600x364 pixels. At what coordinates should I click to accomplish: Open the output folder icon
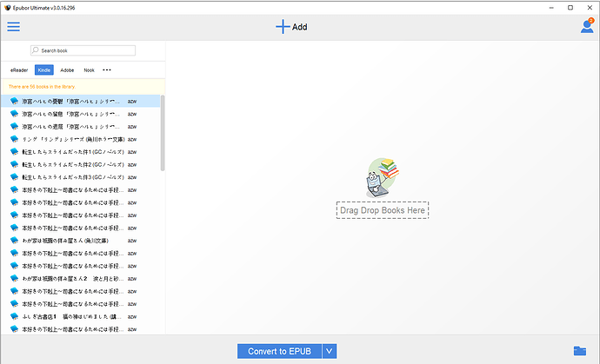point(580,351)
